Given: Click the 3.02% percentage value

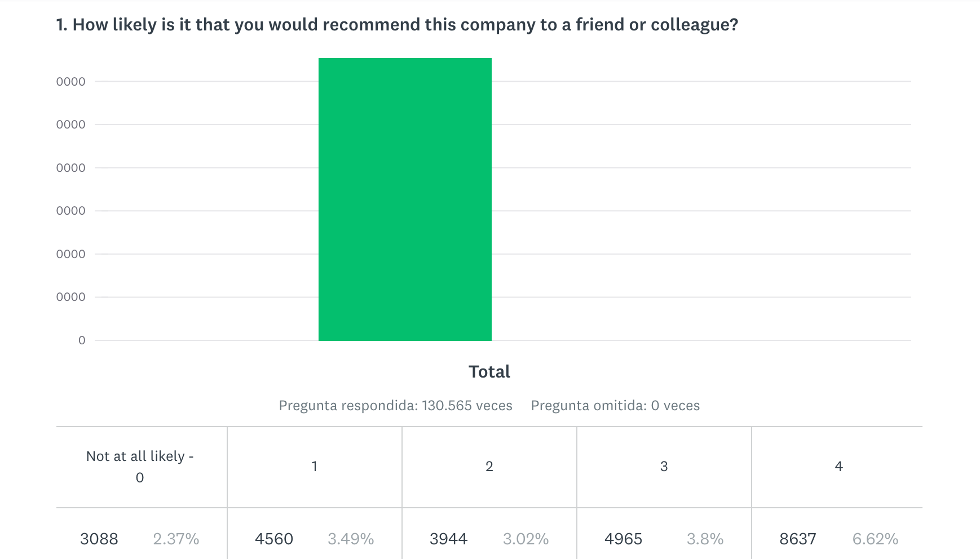Looking at the screenshot, I should pos(526,539).
